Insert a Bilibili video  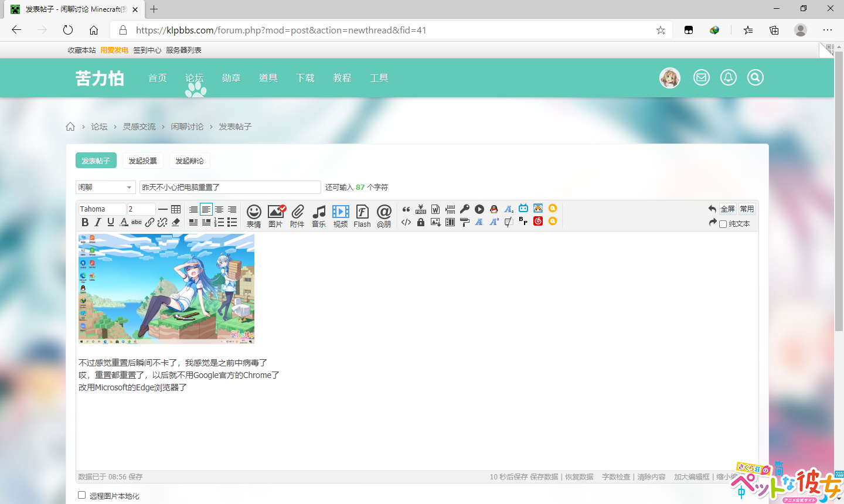tap(523, 209)
